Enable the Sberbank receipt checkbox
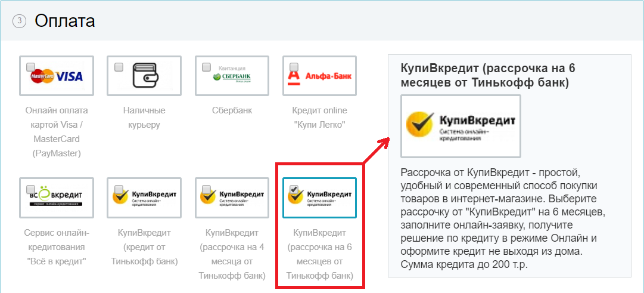The height and width of the screenshot is (293, 644). (x=207, y=67)
